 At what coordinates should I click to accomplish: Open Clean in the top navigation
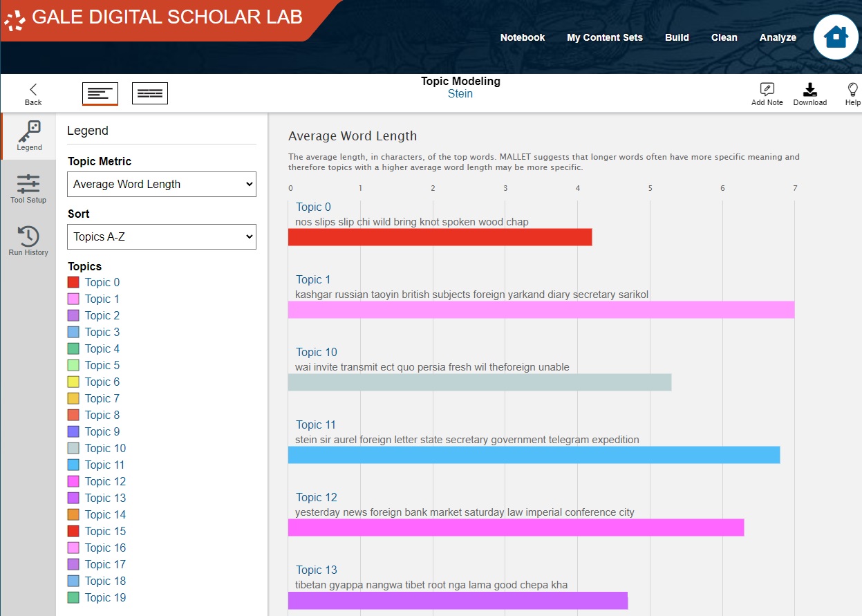point(724,37)
